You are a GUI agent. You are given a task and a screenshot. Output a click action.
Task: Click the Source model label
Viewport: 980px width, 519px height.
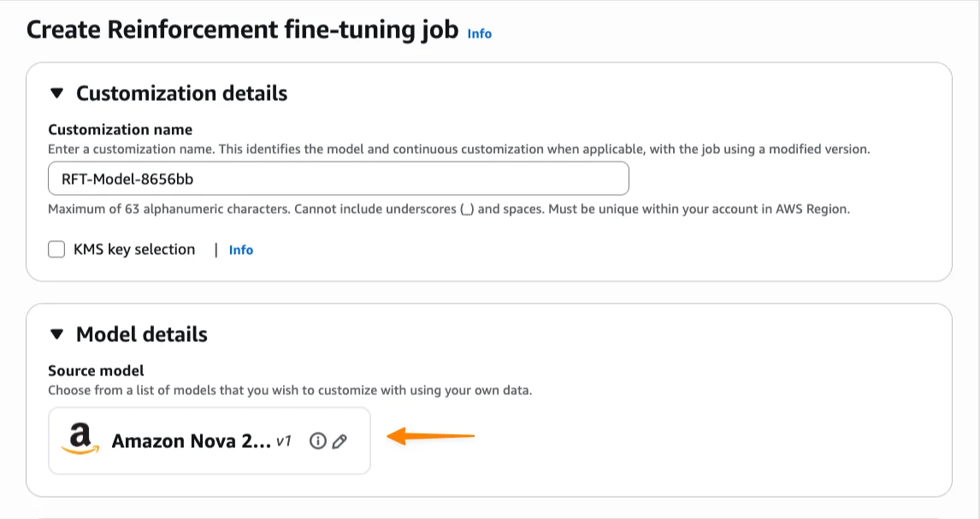click(x=96, y=371)
